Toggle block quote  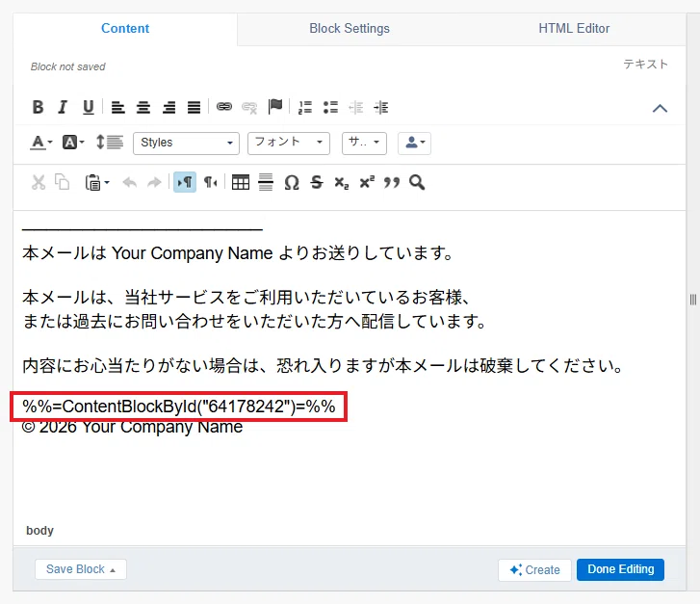point(392,182)
